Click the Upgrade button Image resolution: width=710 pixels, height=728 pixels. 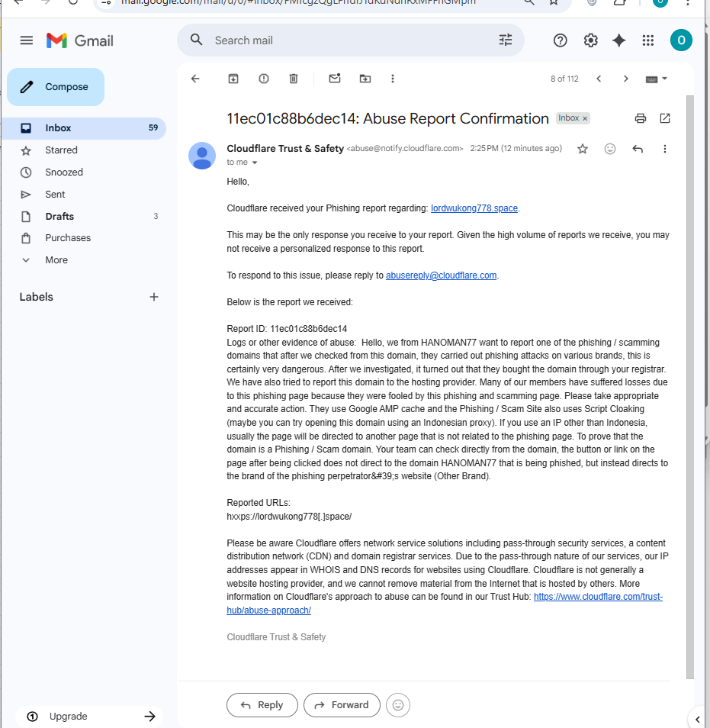[89, 717]
